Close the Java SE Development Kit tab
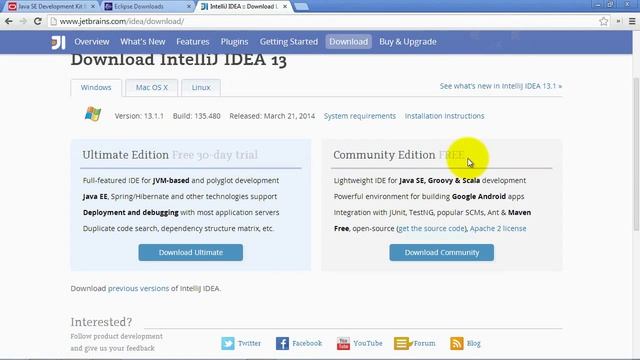This screenshot has width=640, height=360. [x=93, y=7]
